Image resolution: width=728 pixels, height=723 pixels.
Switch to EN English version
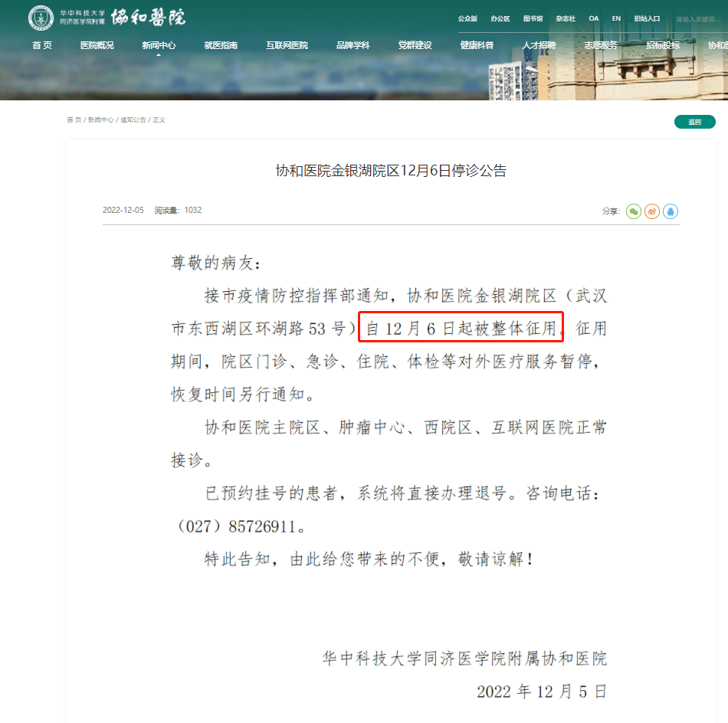[616, 18]
